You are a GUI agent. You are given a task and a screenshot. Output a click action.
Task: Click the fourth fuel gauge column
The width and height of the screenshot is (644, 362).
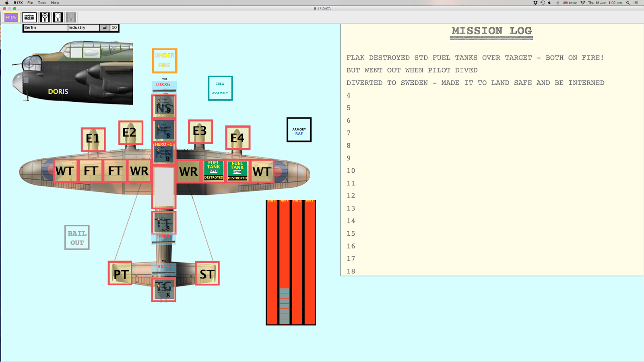310,262
